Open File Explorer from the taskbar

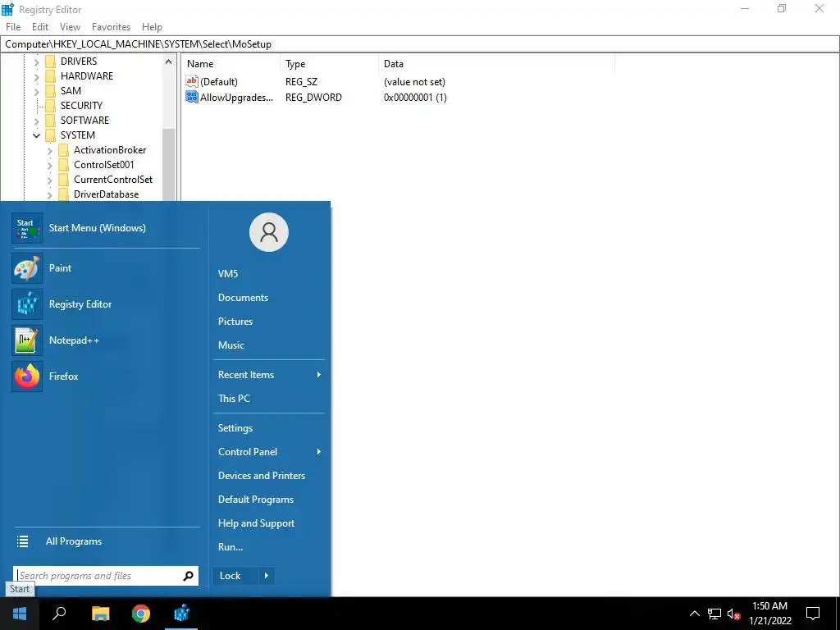pyautogui.click(x=100, y=614)
